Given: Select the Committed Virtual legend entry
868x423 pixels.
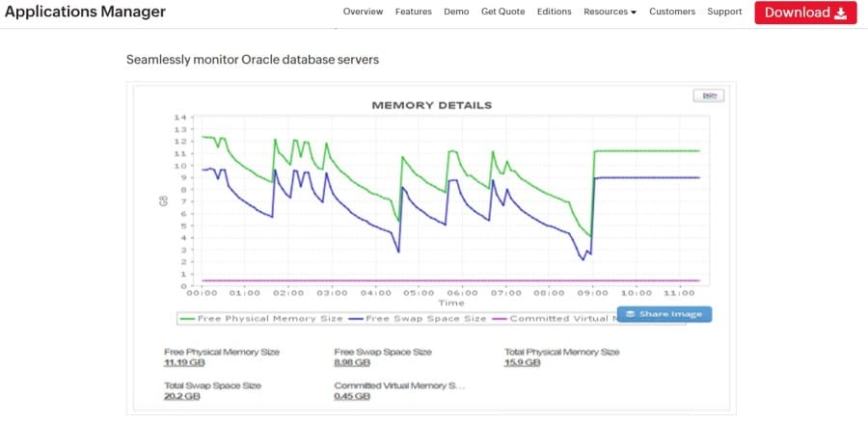Looking at the screenshot, I should tap(555, 319).
